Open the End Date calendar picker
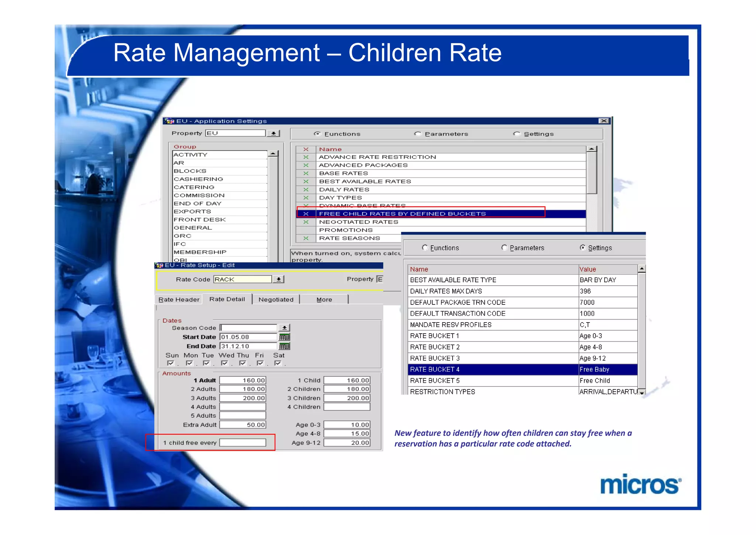The image size is (756, 535). tap(284, 346)
